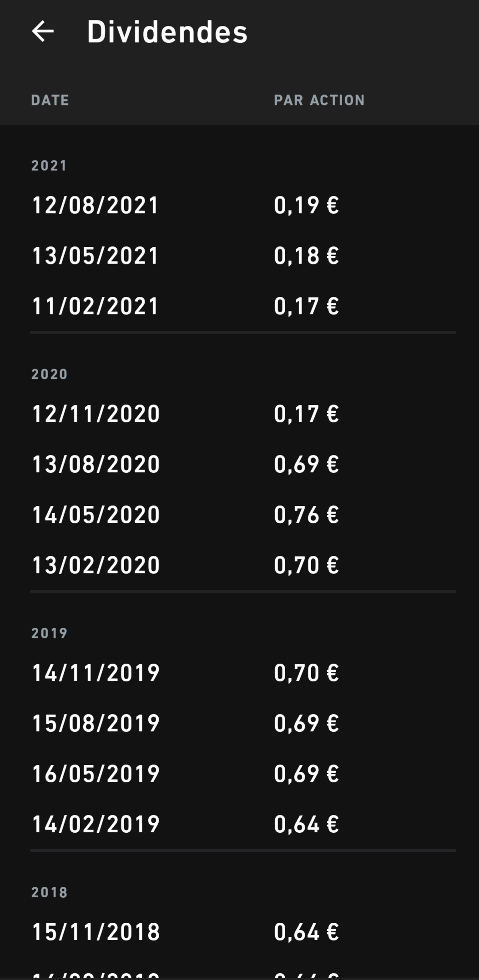
Task: Open the 13/02/2020 dividend entry
Action: 96,565
